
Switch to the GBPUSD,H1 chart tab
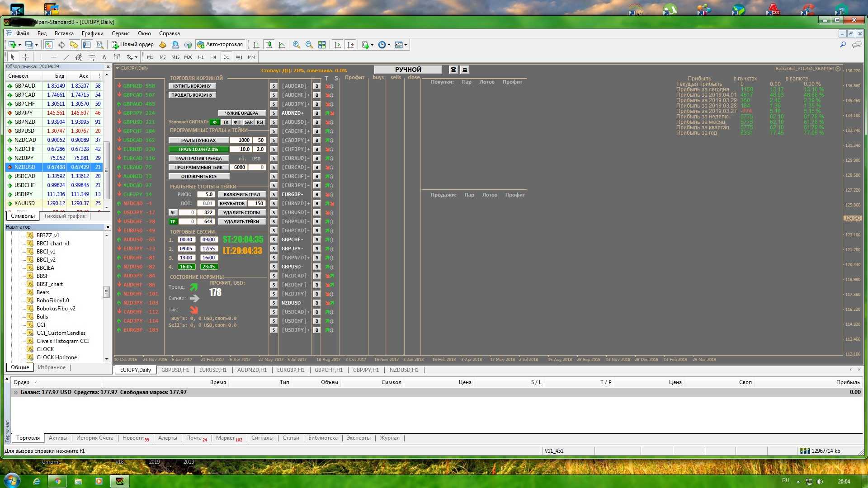pos(175,370)
